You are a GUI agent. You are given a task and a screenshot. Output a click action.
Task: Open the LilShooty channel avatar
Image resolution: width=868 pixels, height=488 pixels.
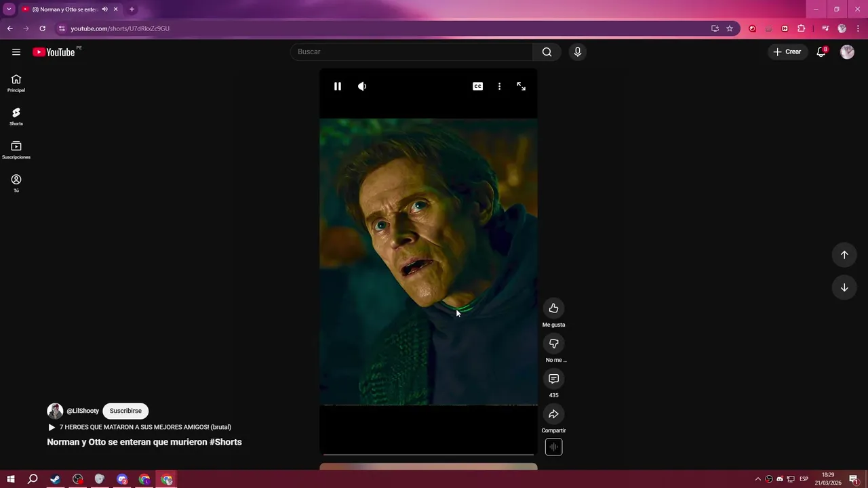coord(55,411)
